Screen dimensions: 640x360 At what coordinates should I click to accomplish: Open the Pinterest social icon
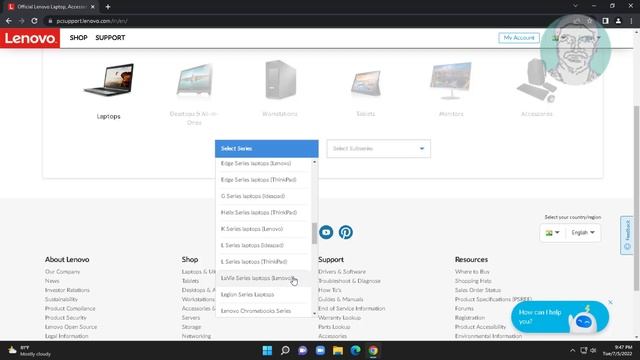click(x=346, y=232)
